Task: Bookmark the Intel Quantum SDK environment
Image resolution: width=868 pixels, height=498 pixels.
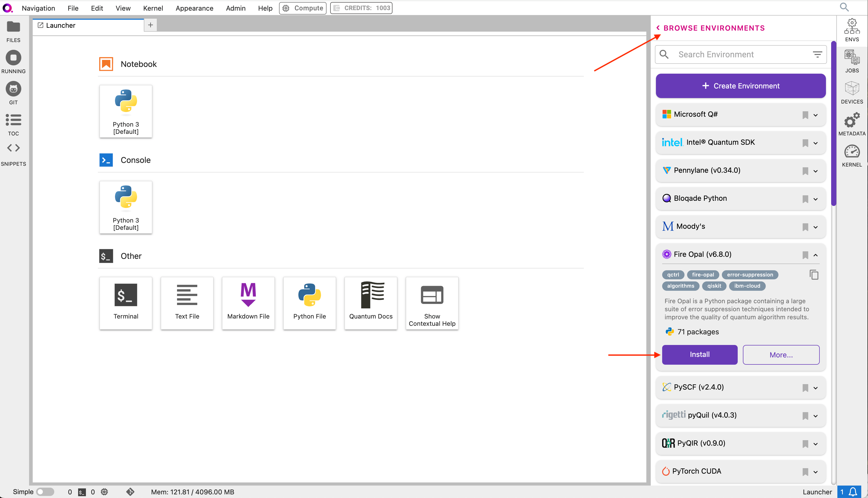Action: coord(805,143)
